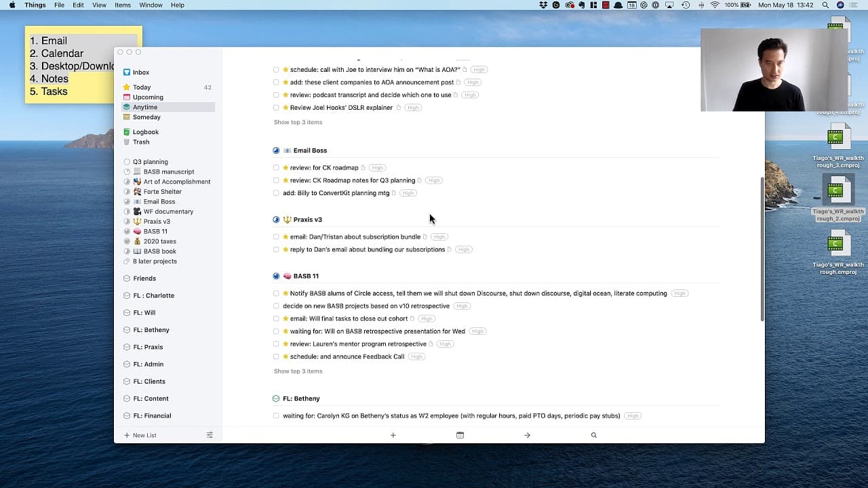Select '2020 taxes' project in sidebar
Viewport: 868px width, 488px height.
[x=159, y=241]
